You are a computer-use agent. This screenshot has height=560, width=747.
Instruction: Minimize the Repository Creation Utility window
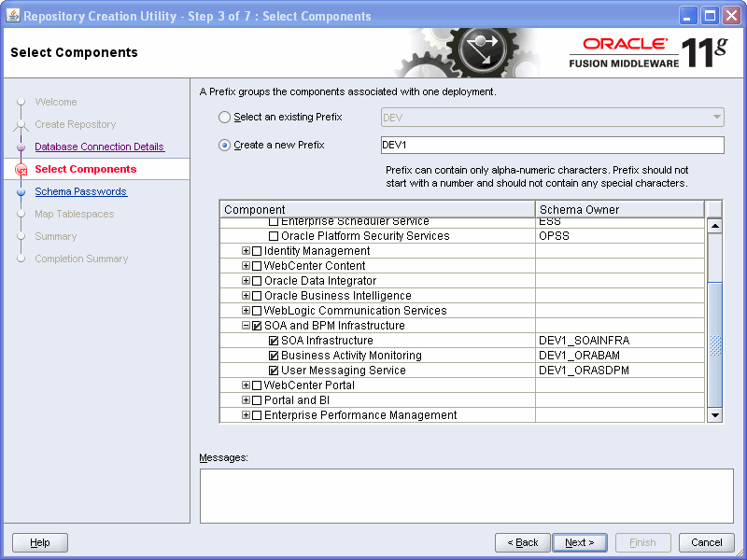(687, 16)
